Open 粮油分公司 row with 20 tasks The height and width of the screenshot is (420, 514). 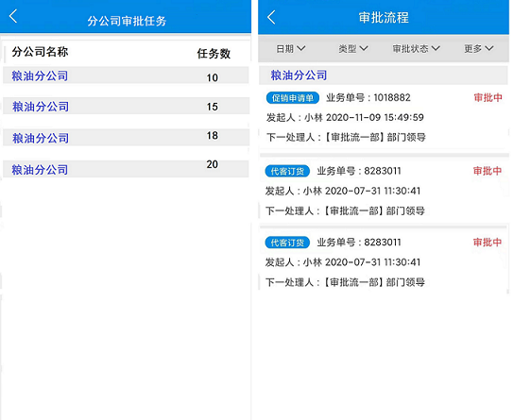click(126, 169)
